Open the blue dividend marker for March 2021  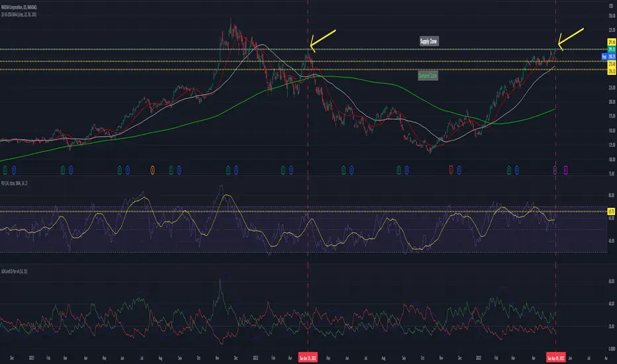71,170
